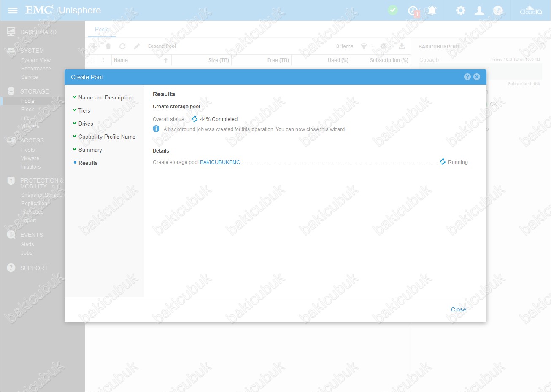Click the Dashboard monitor icon in the sidebar
The image size is (551, 392).
(x=11, y=32)
